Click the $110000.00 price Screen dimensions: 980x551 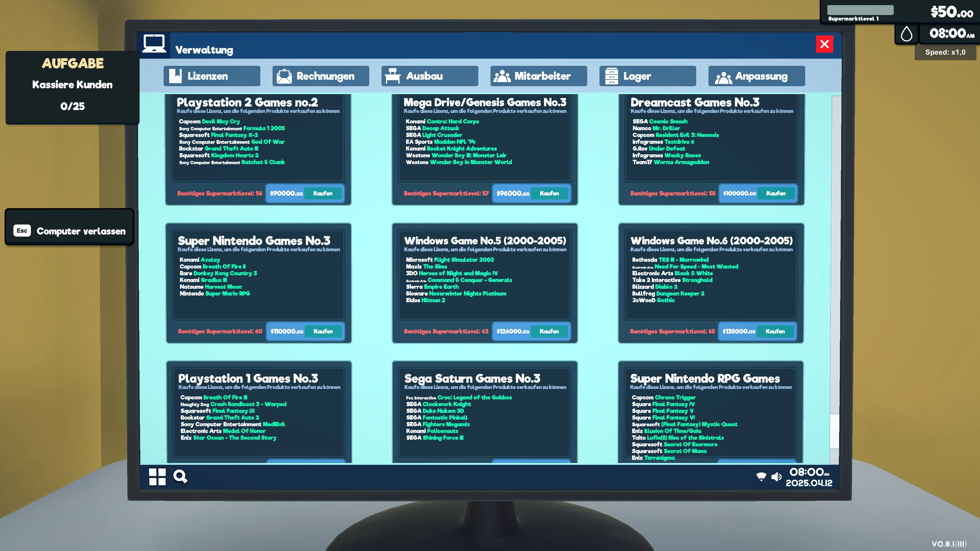(x=287, y=331)
